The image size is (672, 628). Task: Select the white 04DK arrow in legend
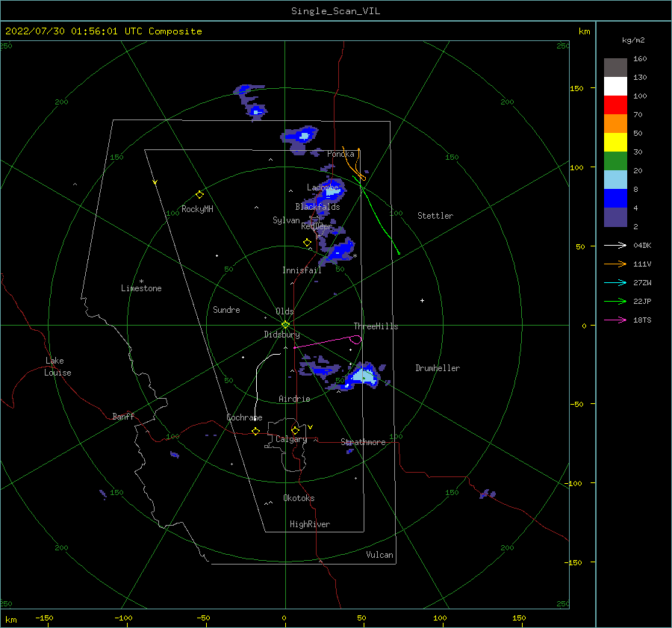[x=615, y=245]
